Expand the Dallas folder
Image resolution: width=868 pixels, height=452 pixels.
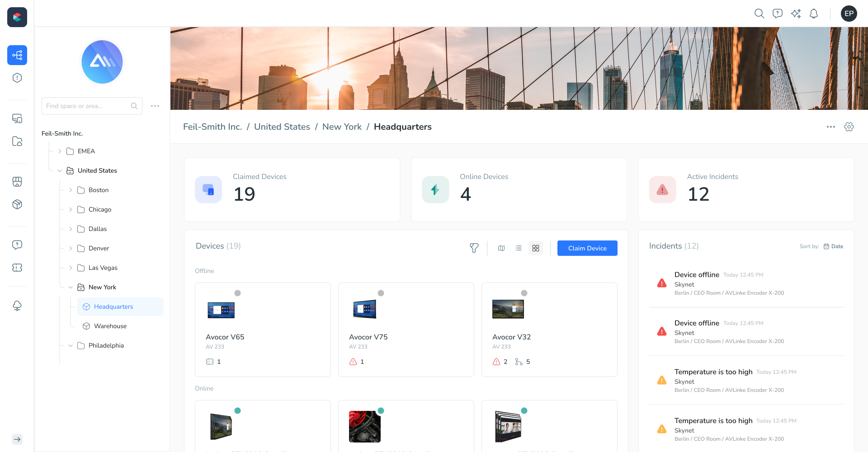(71, 229)
